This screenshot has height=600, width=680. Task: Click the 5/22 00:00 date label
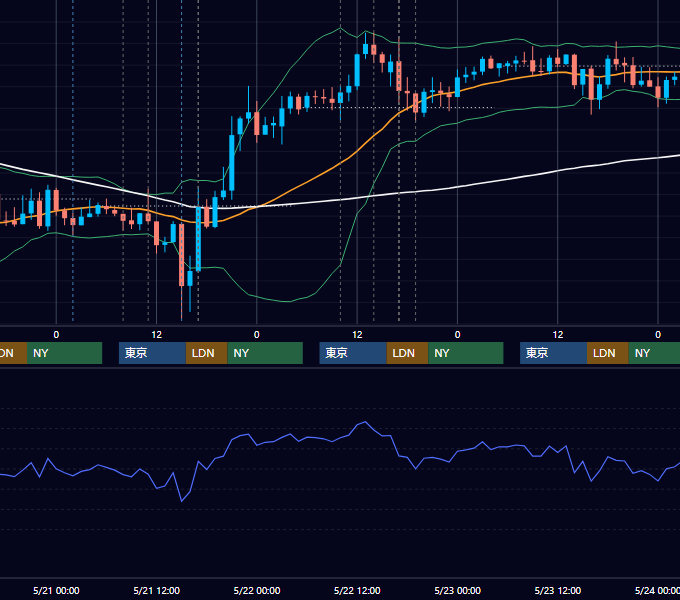click(x=257, y=590)
